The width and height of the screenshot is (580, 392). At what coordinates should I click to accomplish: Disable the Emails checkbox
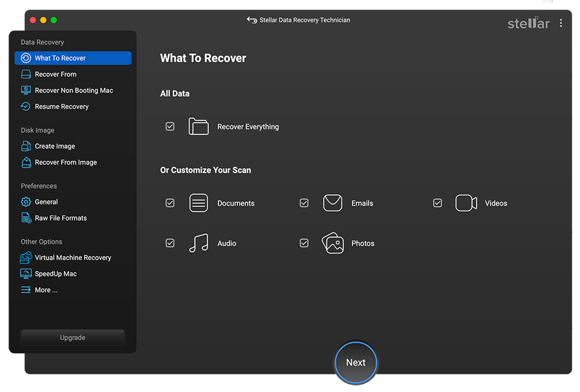[x=304, y=203]
